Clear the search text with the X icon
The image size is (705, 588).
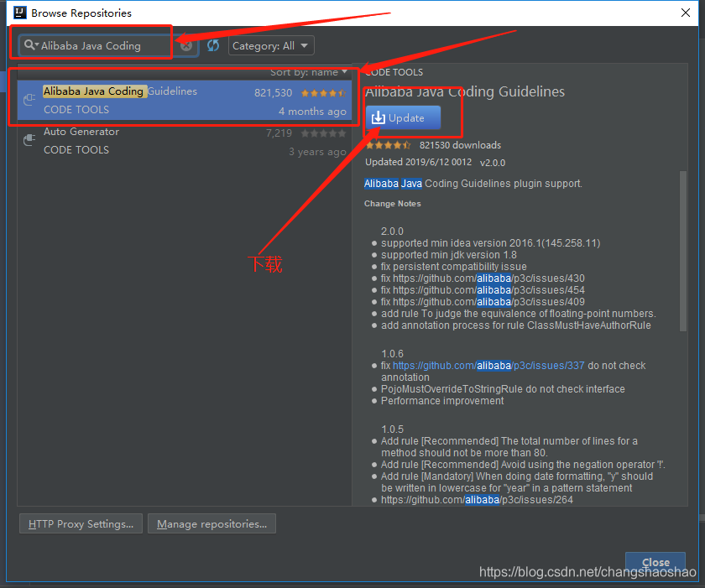(186, 46)
